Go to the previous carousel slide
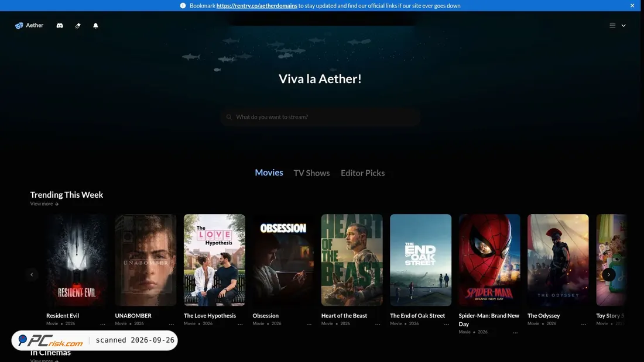Screen dimensions: 644x362 [32, 275]
